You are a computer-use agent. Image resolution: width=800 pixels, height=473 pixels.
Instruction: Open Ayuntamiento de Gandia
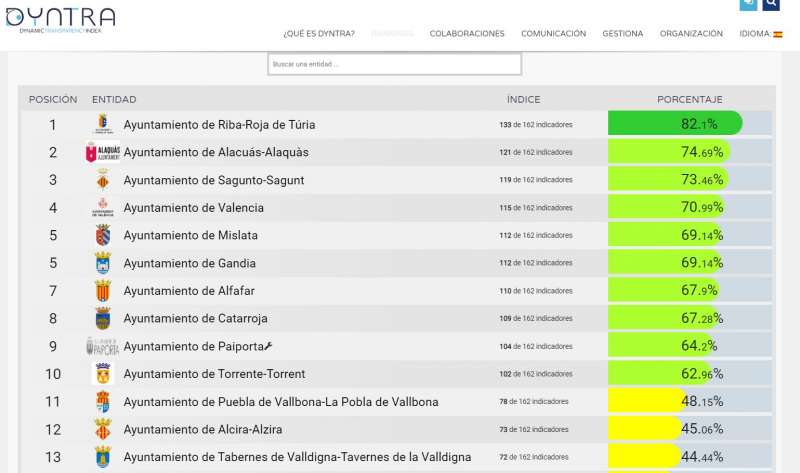pos(189,263)
